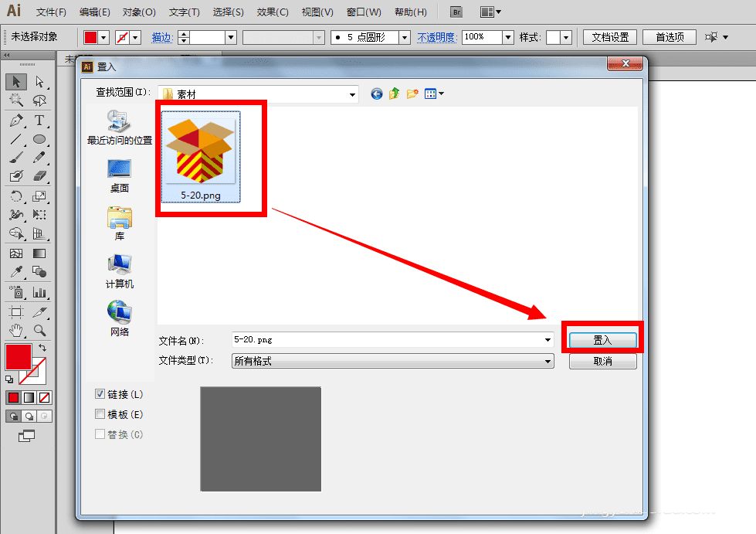
Task: Open stroke color dropdown in control bar
Action: 135,37
